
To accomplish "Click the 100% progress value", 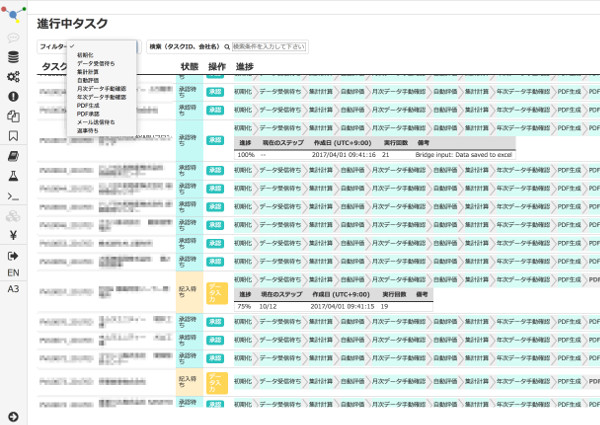I will click(246, 155).
